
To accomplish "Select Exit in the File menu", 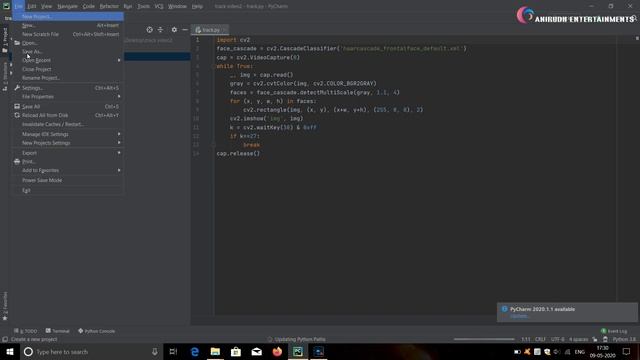I will point(68,190).
